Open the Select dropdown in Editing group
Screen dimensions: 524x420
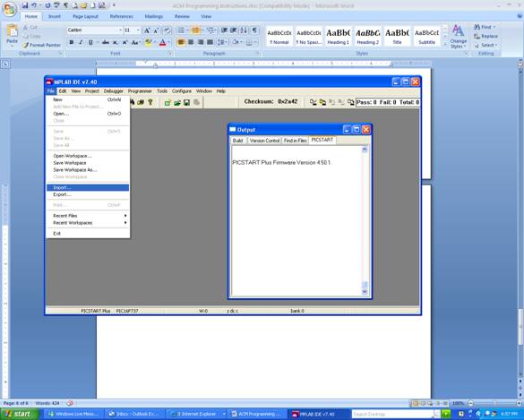(487, 45)
